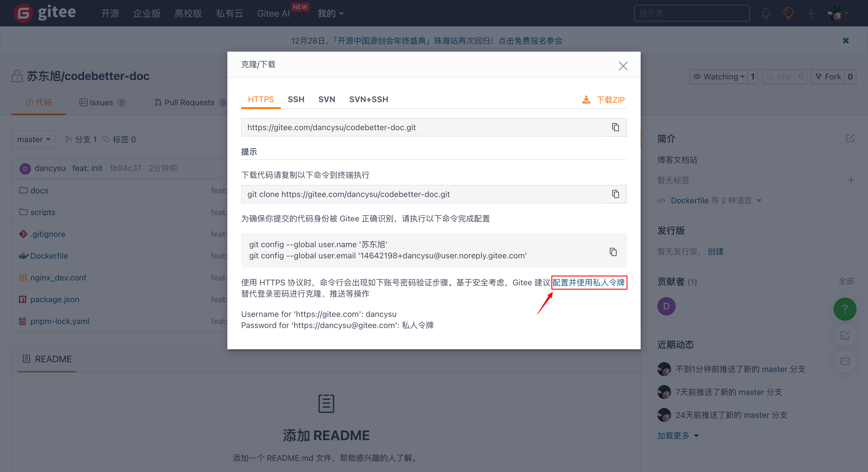Open the notifications bell
This screenshot has width=868, height=472.
click(766, 13)
